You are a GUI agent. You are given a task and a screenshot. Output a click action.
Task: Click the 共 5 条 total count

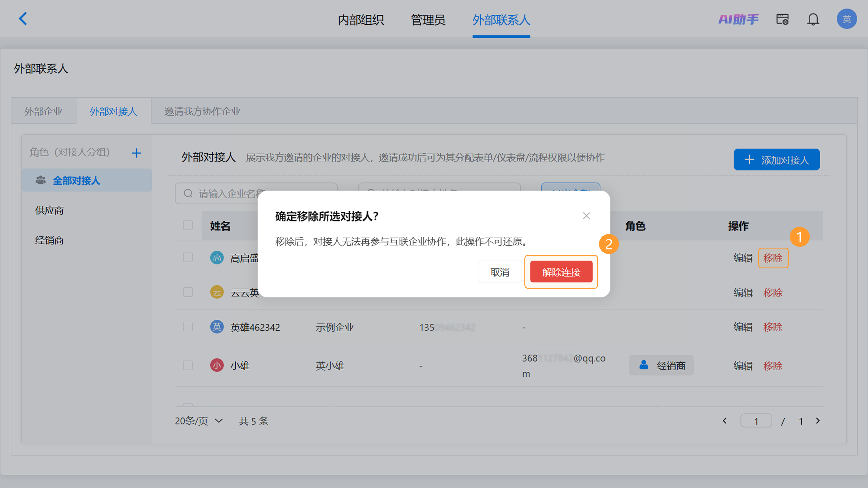(x=253, y=421)
